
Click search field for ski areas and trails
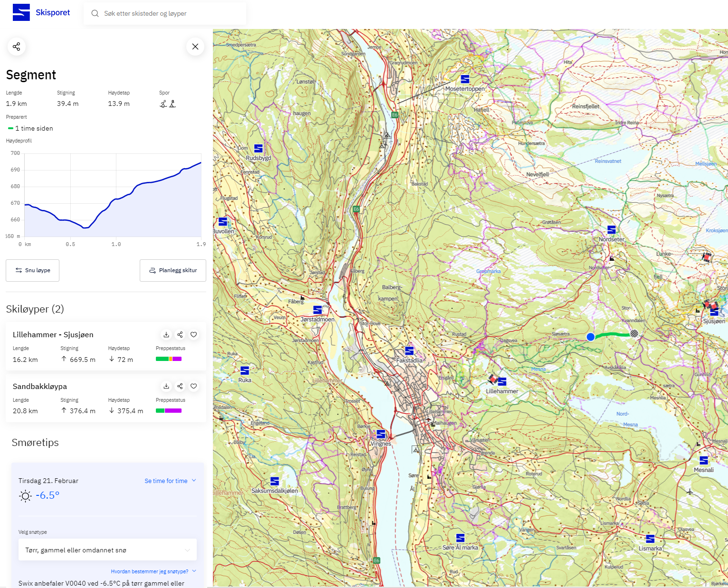point(165,13)
